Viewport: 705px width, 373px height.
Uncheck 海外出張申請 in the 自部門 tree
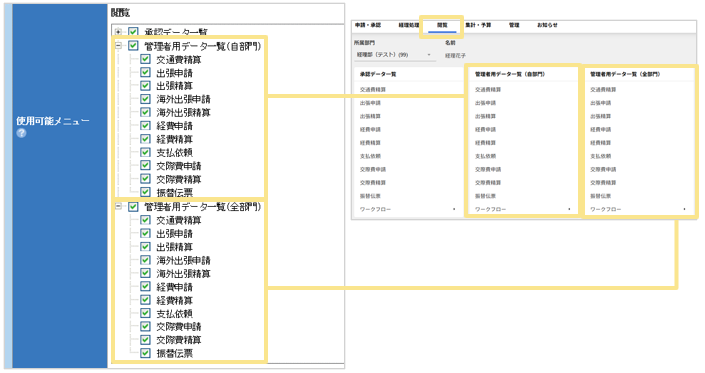pos(145,98)
